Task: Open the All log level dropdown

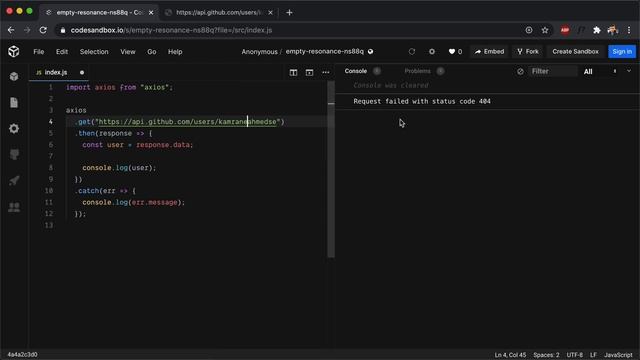Action: point(600,71)
